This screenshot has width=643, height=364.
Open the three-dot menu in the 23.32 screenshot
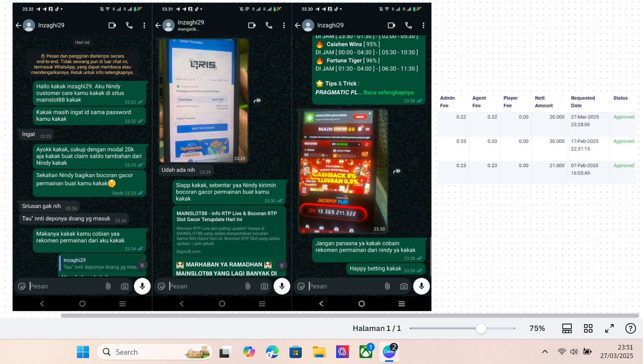coord(144,25)
